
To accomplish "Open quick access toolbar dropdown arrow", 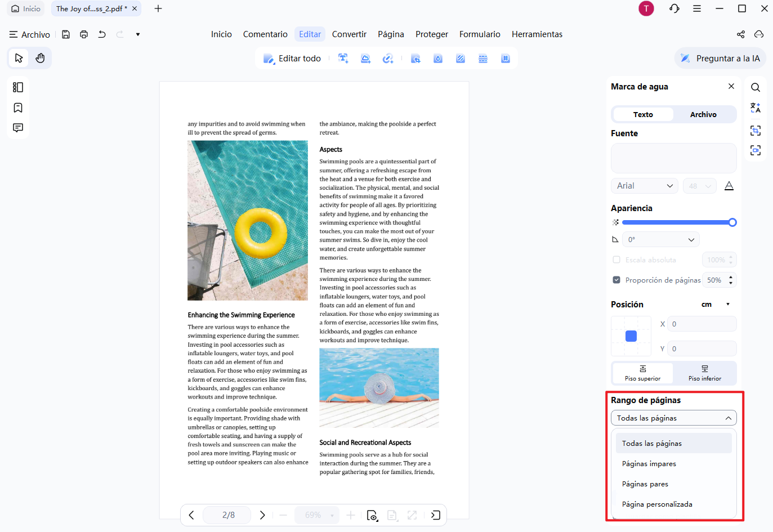I will (x=138, y=34).
